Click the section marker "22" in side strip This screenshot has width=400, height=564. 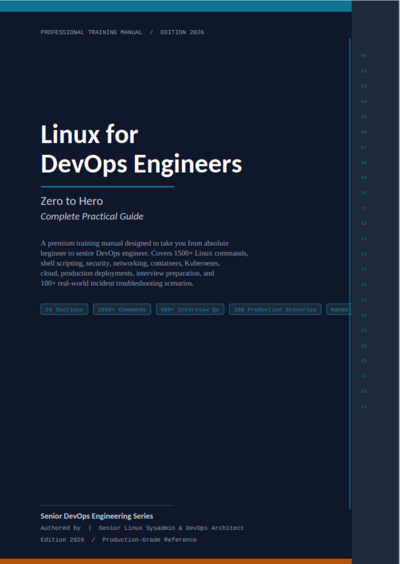point(364,376)
